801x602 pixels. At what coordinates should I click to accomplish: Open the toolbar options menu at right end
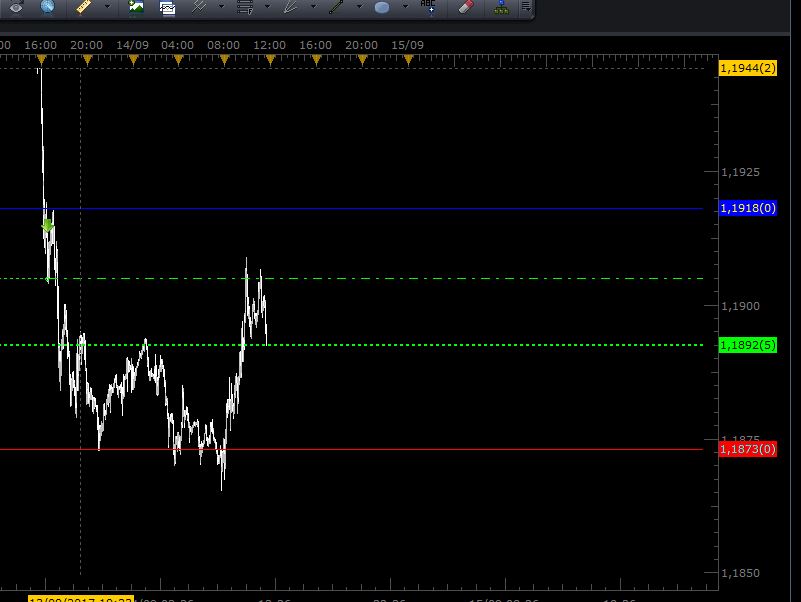click(x=526, y=7)
